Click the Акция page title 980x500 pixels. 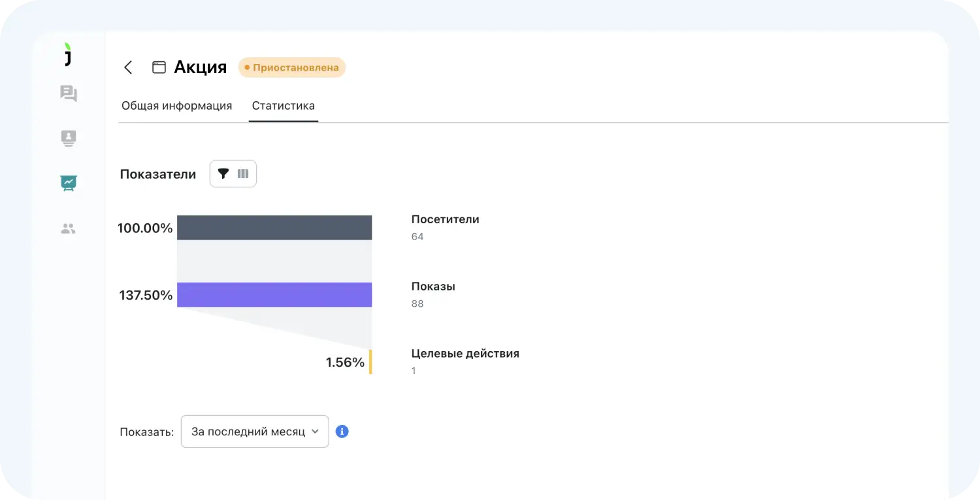(x=200, y=67)
